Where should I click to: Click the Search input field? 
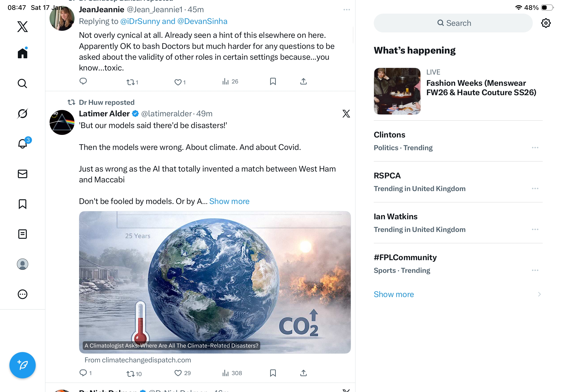click(x=453, y=23)
